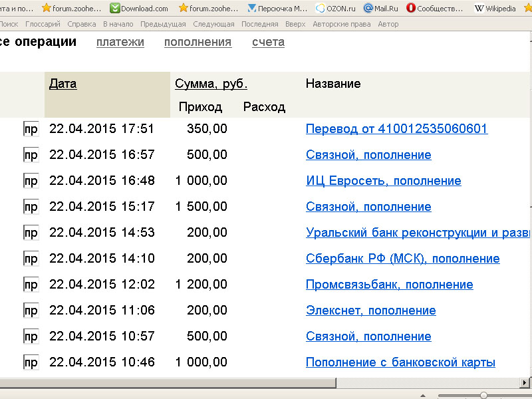Click the 'пр' icon for the 10:46 transaction
The width and height of the screenshot is (532, 399).
(31, 362)
